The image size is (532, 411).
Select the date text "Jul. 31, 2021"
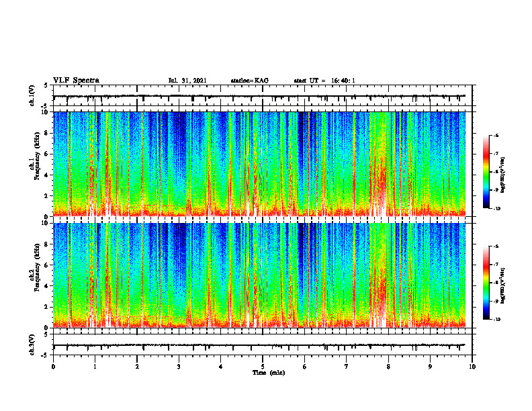click(187, 81)
